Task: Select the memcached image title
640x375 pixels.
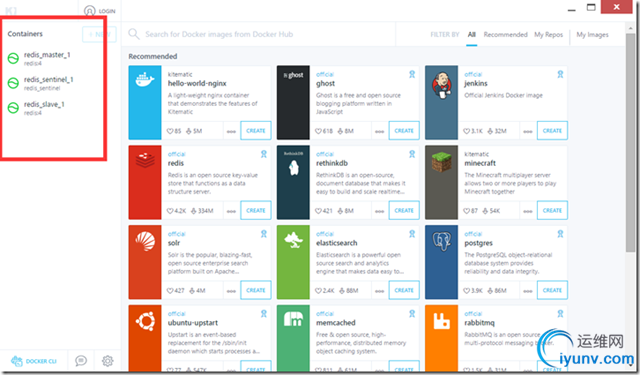Action: coord(336,323)
